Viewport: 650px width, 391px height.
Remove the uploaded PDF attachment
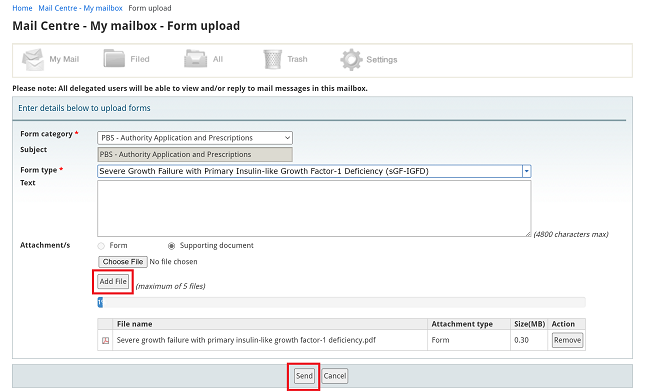(x=567, y=340)
